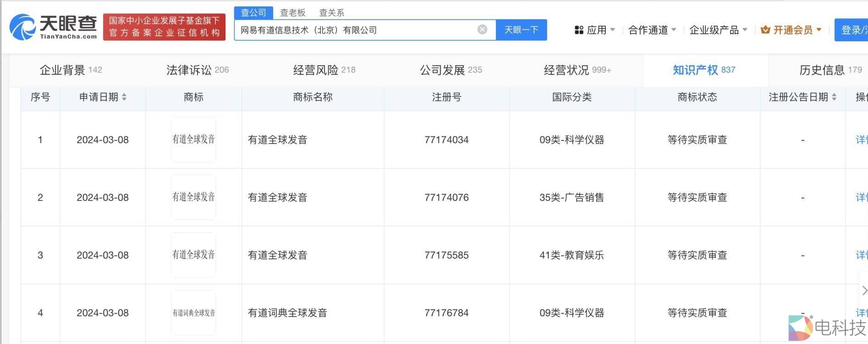Click the TianYanCha logo
This screenshot has width=868, height=344.
[x=53, y=27]
